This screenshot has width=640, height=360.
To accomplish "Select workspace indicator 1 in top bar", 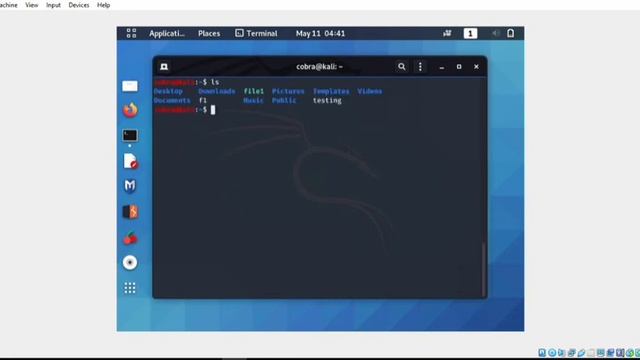I will 470,33.
